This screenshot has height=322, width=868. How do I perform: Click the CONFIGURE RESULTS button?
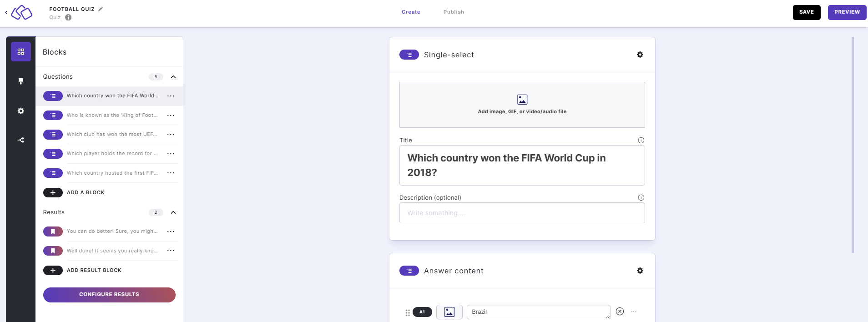click(x=109, y=295)
